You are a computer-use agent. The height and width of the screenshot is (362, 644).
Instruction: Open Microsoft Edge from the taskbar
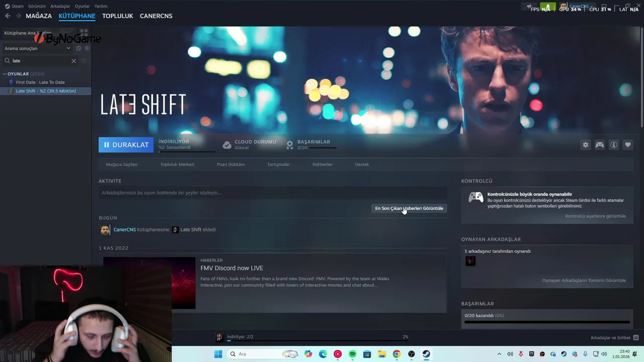(x=323, y=354)
